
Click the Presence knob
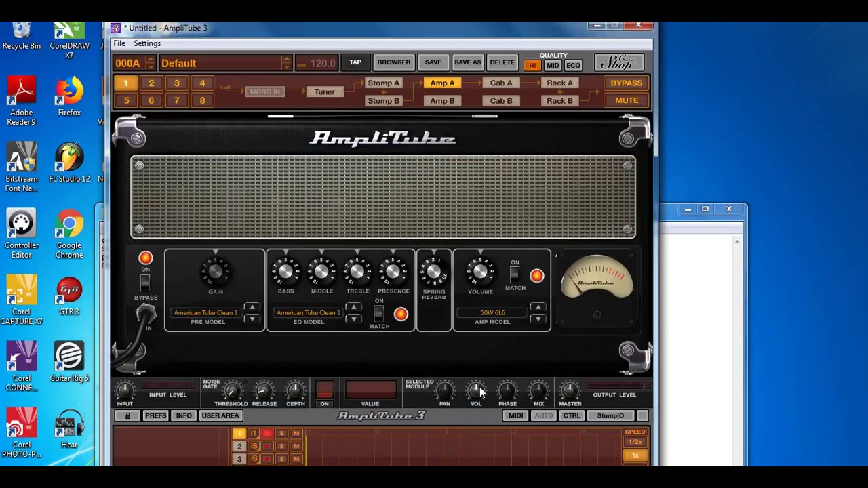[393, 272]
